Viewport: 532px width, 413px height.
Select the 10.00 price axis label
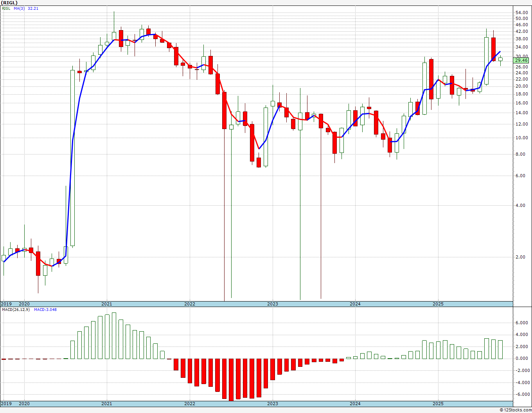click(x=521, y=138)
